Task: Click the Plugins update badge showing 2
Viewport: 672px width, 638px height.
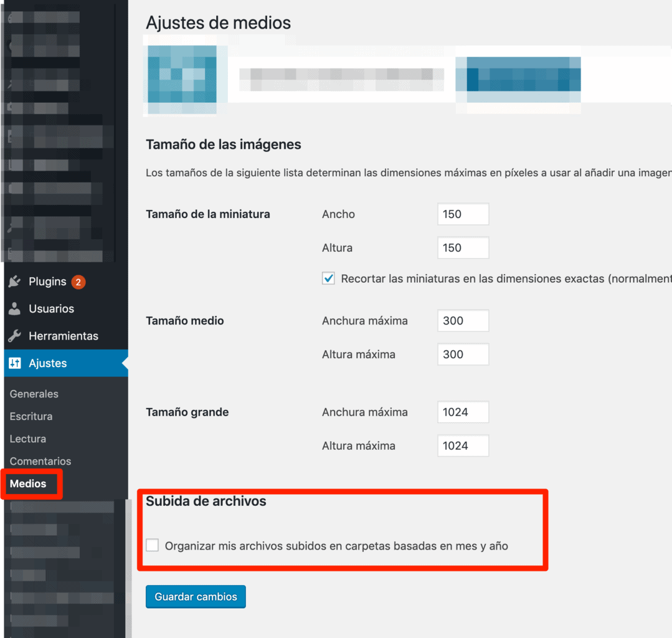Action: [x=78, y=282]
